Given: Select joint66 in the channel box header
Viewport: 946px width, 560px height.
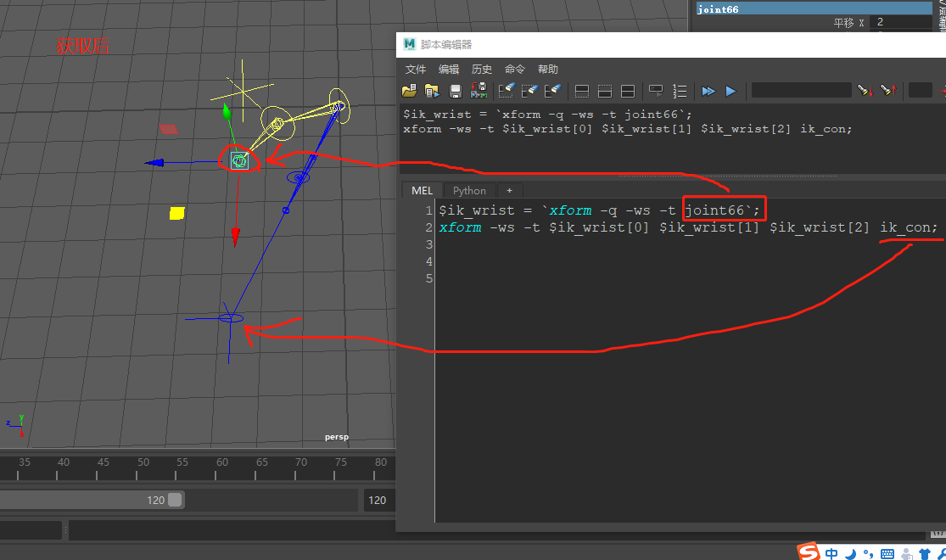Looking at the screenshot, I should [x=814, y=8].
